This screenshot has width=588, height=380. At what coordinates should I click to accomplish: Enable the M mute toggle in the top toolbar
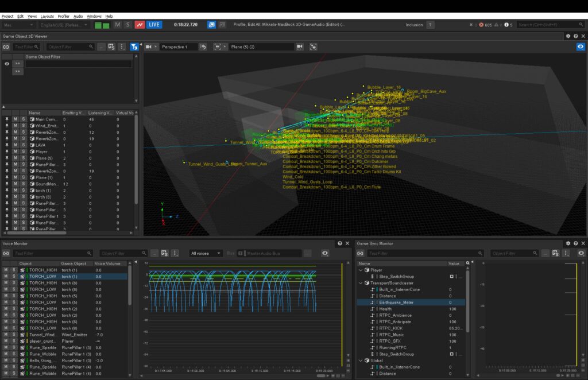coord(119,25)
